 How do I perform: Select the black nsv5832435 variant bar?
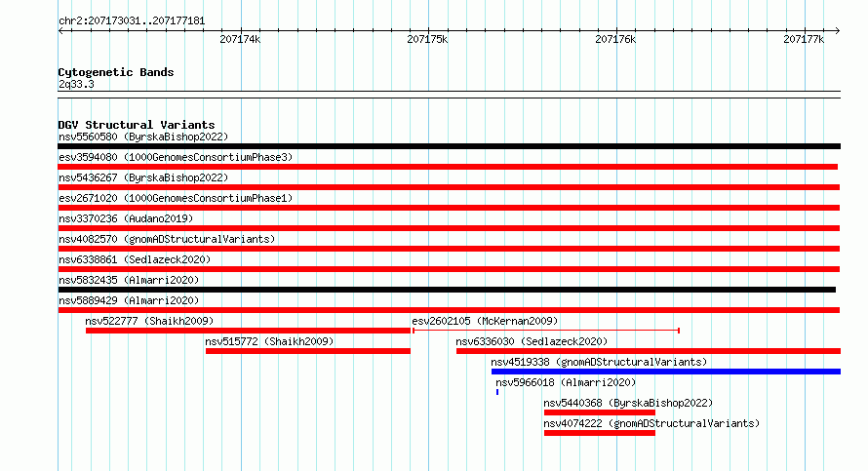click(x=447, y=290)
